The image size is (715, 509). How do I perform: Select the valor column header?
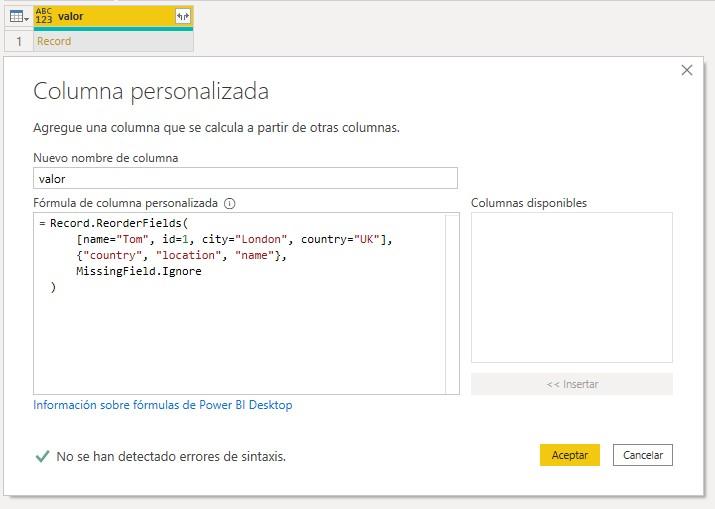coord(114,16)
